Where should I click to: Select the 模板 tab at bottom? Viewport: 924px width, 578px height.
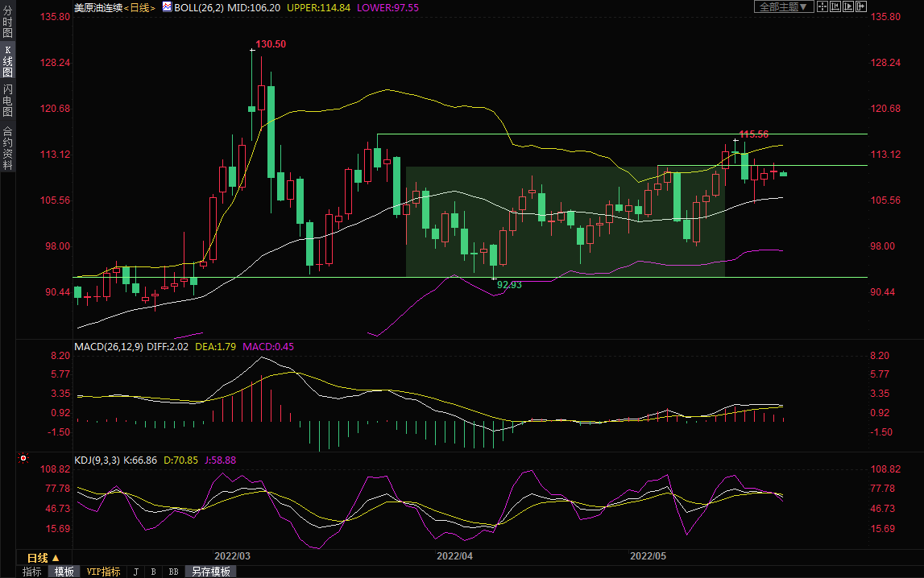[64, 572]
